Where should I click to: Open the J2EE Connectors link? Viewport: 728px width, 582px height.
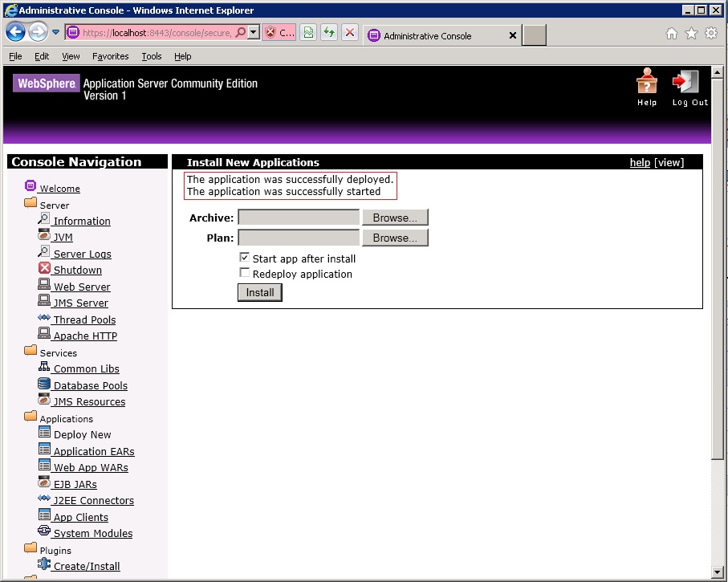coord(94,501)
